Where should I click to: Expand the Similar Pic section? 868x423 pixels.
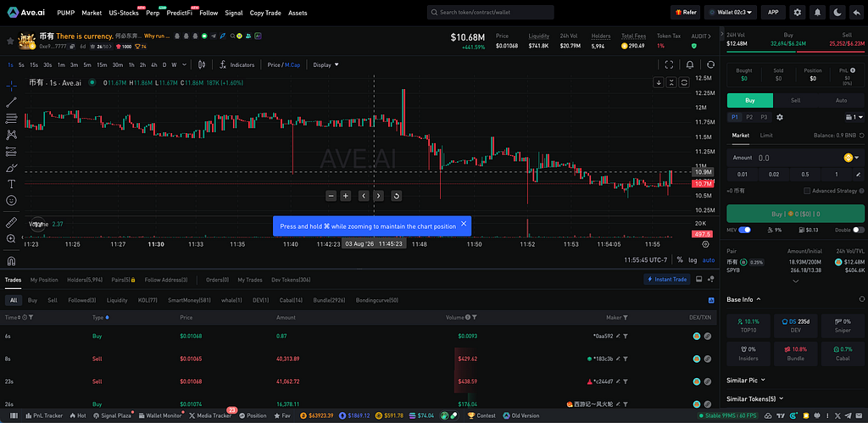(x=746, y=381)
